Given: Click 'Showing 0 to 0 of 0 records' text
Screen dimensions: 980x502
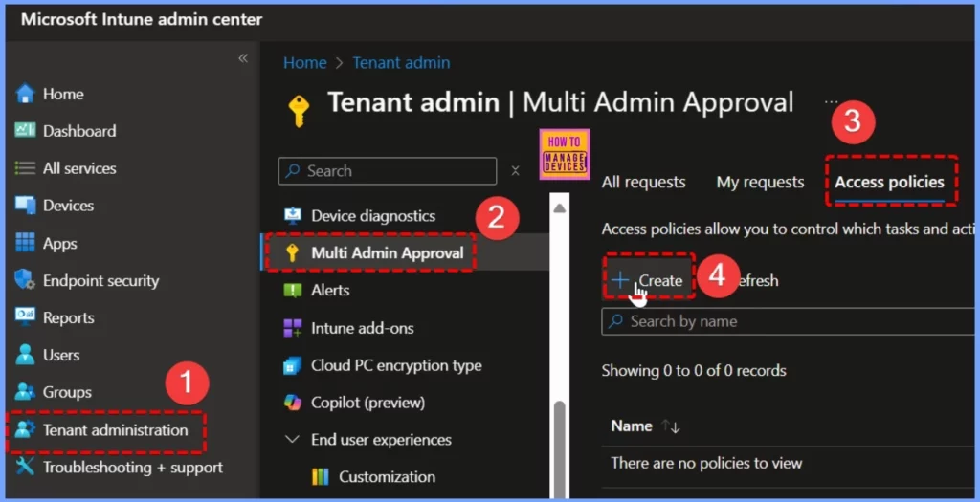Looking at the screenshot, I should coord(694,371).
